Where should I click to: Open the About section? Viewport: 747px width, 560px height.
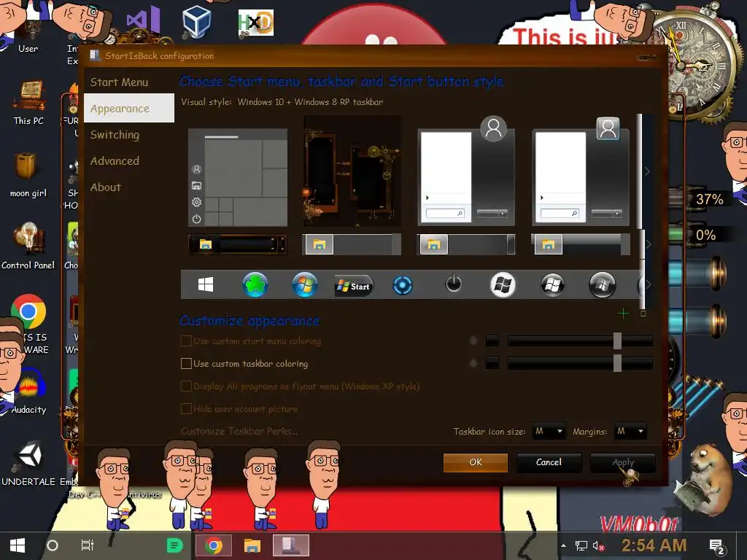tap(128, 187)
